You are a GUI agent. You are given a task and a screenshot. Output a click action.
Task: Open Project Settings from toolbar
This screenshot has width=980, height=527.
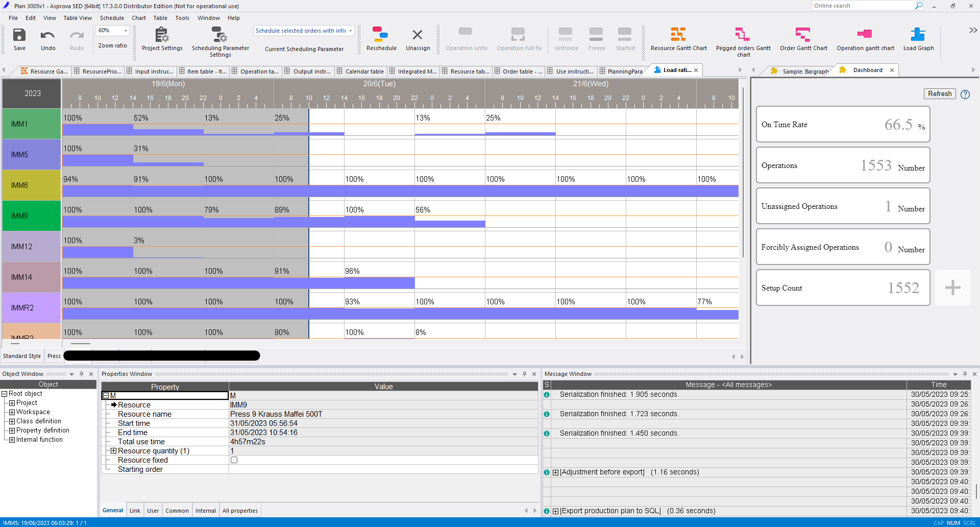click(x=162, y=36)
